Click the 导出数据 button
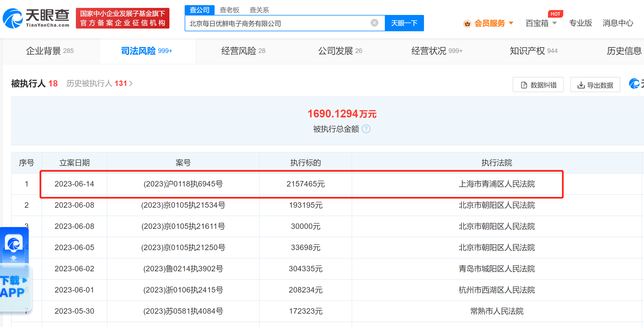Screen dimensions: 644x327 tap(595, 85)
